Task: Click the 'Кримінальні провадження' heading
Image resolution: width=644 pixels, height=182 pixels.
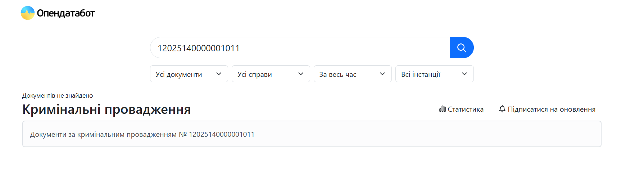Action: click(106, 109)
